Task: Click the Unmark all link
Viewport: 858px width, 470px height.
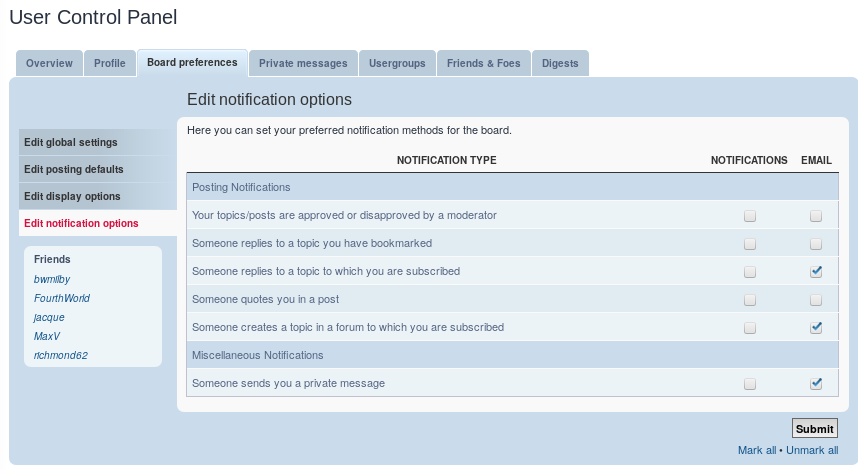Action: [x=812, y=450]
